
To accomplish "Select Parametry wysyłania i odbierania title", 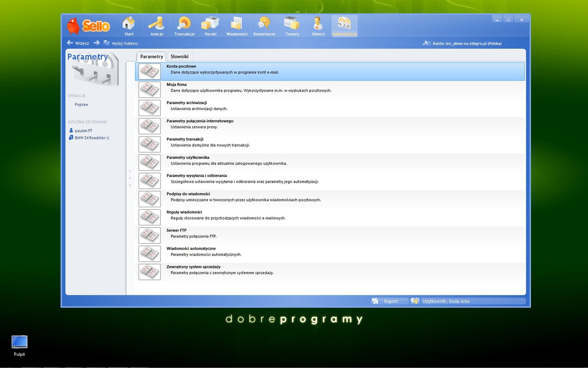I will pyautogui.click(x=197, y=176).
